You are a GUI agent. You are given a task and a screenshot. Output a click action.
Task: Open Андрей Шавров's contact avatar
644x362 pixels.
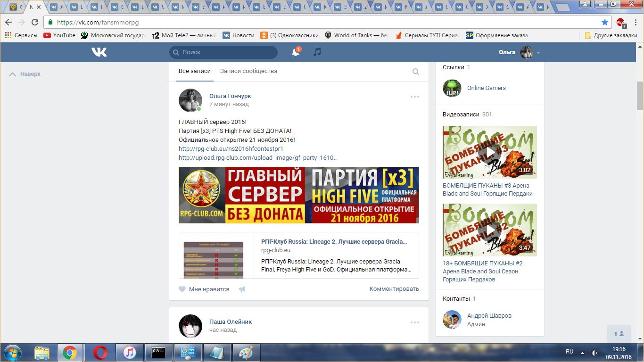[x=452, y=320]
